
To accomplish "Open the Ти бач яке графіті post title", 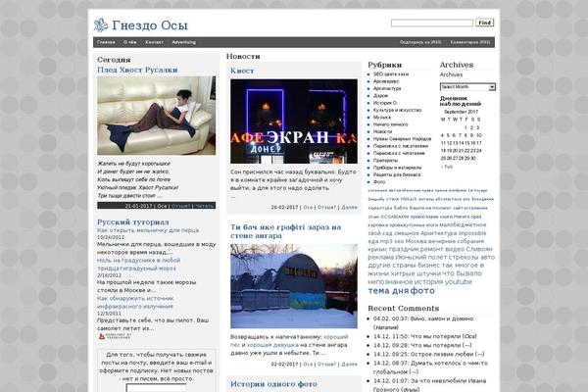I will [x=286, y=231].
